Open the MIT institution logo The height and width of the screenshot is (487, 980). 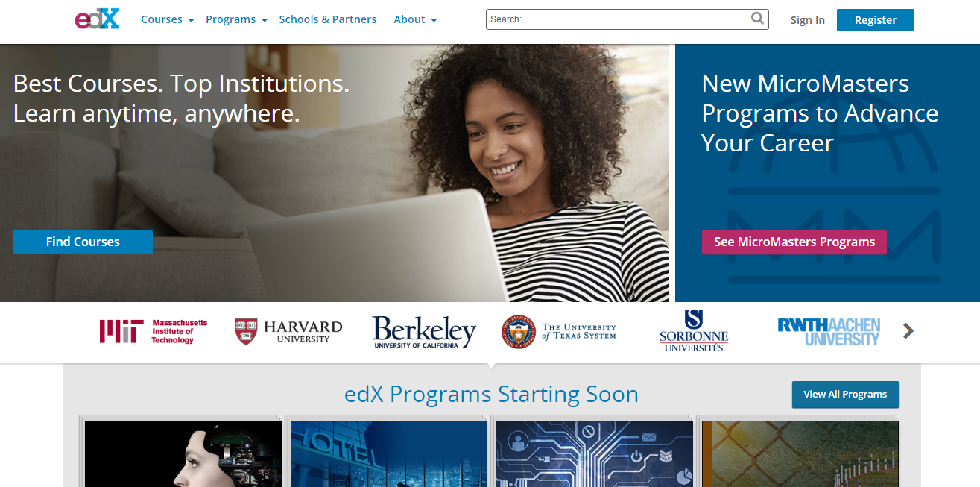click(154, 331)
